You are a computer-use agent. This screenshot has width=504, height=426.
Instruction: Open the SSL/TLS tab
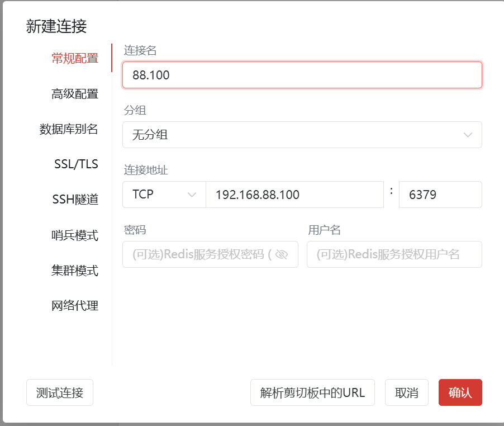(76, 164)
